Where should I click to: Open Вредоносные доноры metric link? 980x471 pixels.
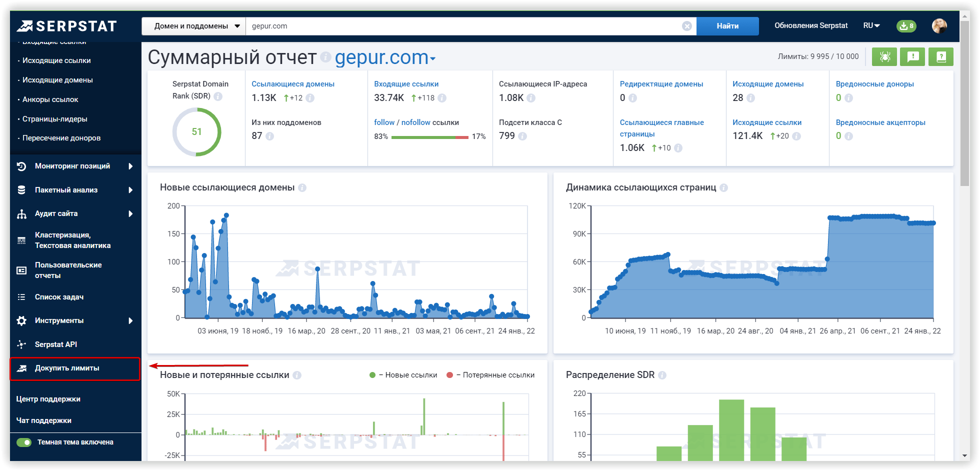[875, 84]
